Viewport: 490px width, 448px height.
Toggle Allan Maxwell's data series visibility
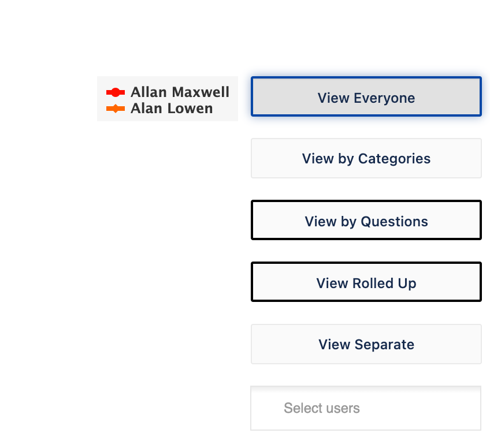168,91
